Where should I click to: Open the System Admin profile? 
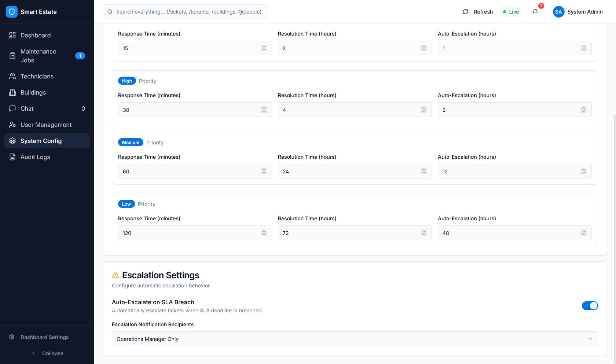(578, 11)
